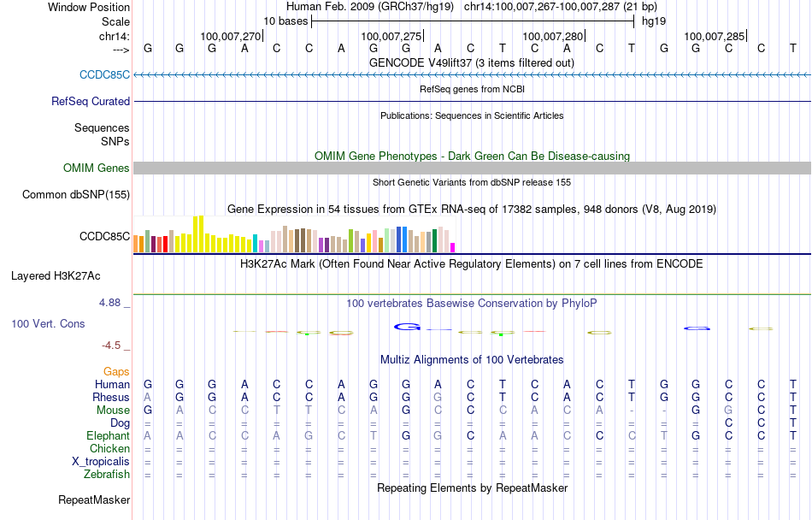The width and height of the screenshot is (812, 520).
Task: Click 'Multiz Alignments of 100 Vertebrates' title
Action: pos(472,360)
